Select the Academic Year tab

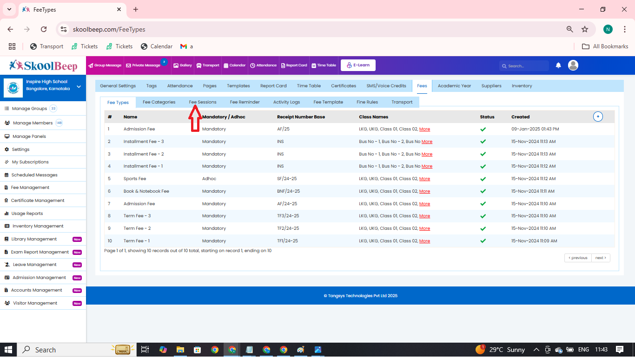click(454, 86)
